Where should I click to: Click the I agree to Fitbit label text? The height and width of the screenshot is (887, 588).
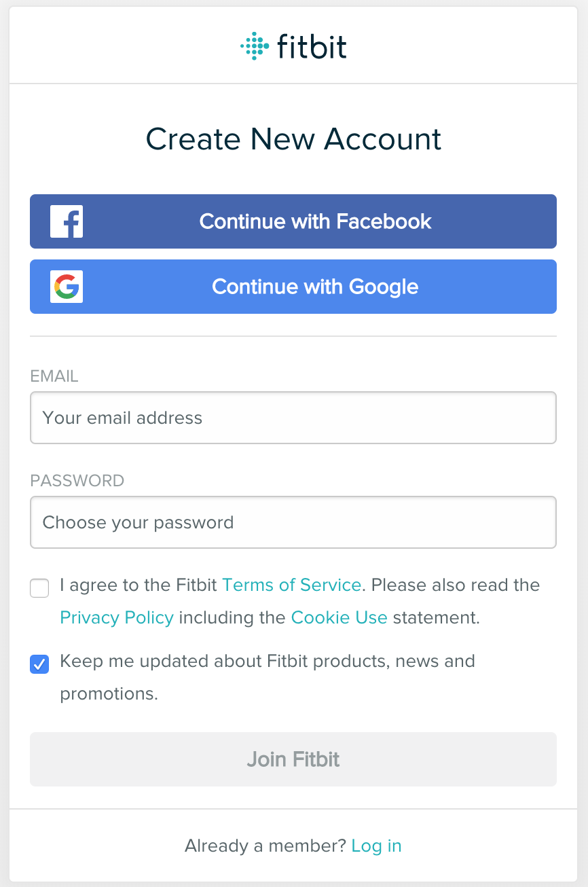(x=141, y=585)
